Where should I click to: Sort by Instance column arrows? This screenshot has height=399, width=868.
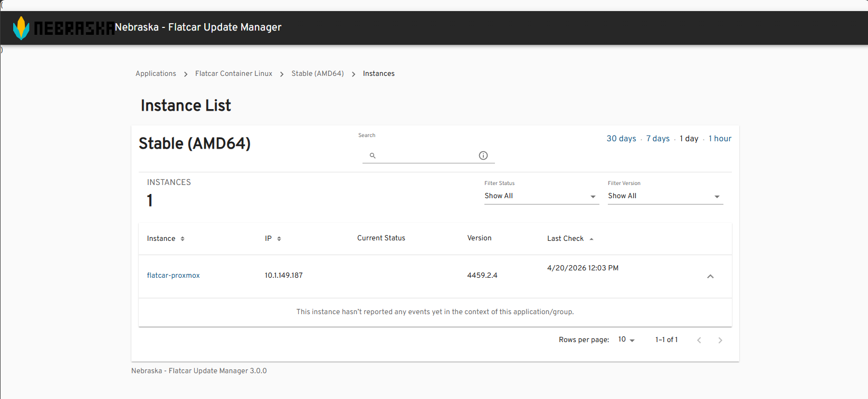pos(183,239)
